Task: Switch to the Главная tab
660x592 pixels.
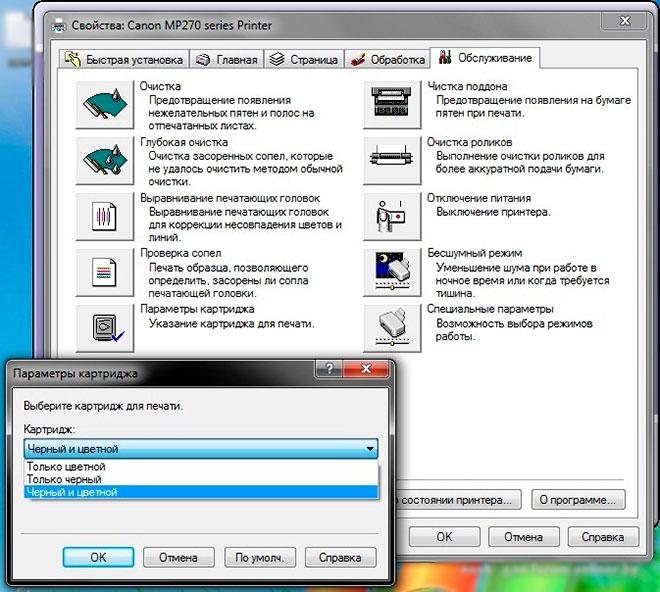Action: point(226,59)
